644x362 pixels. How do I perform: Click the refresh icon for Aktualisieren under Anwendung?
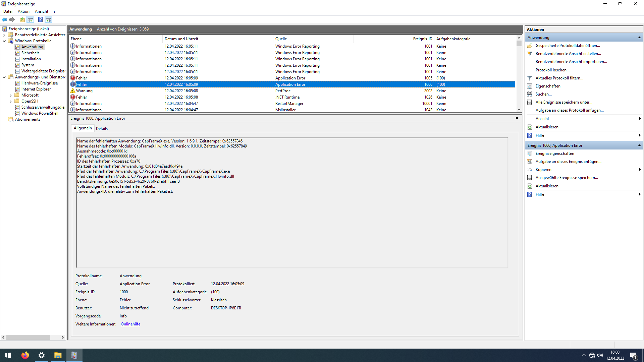530,127
